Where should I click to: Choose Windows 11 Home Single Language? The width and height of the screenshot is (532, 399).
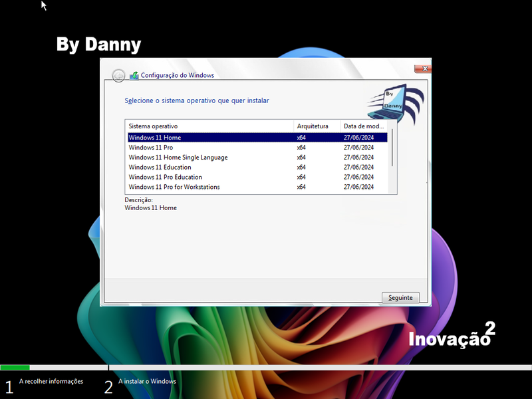point(257,157)
